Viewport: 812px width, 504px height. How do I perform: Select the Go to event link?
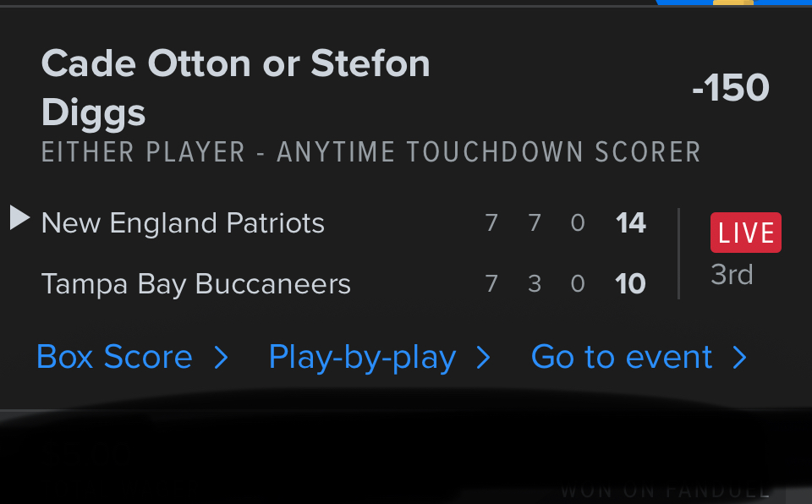pyautogui.click(x=622, y=358)
